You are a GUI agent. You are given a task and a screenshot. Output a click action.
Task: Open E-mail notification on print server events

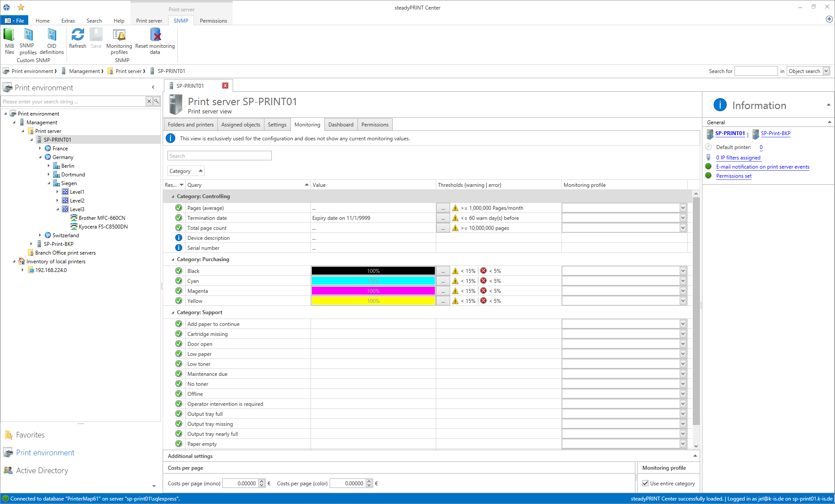point(762,167)
